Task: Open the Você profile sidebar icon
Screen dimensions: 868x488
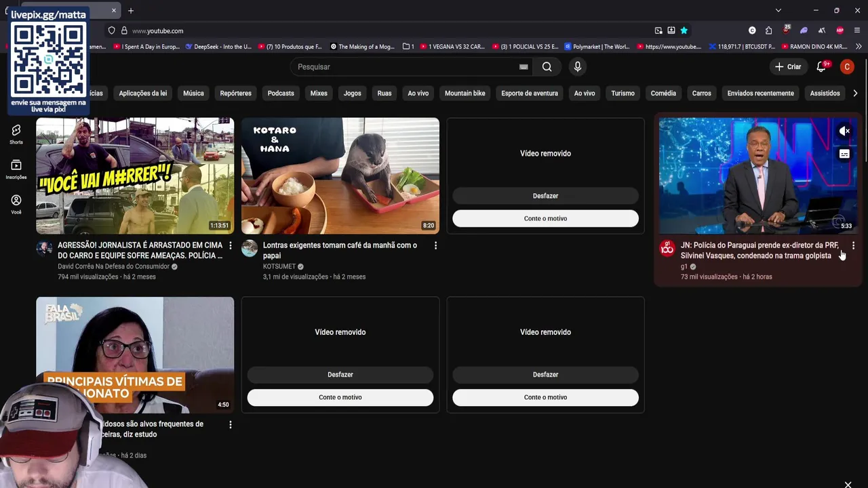Action: 16,205
